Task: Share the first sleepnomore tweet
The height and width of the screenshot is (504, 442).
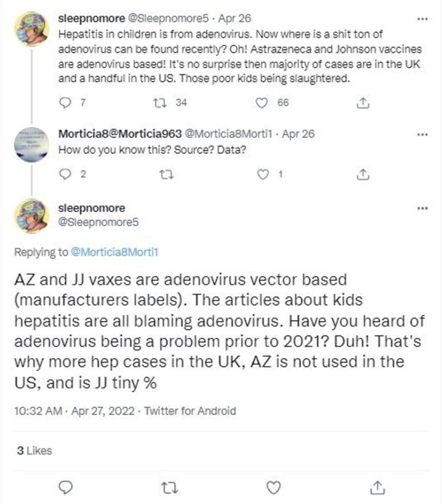Action: [x=363, y=103]
